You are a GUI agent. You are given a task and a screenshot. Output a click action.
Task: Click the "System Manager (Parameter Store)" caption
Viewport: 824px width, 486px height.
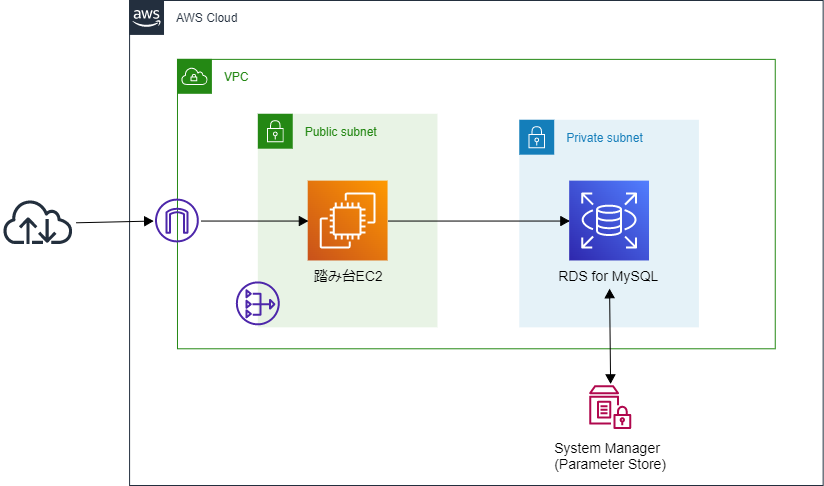(609, 456)
